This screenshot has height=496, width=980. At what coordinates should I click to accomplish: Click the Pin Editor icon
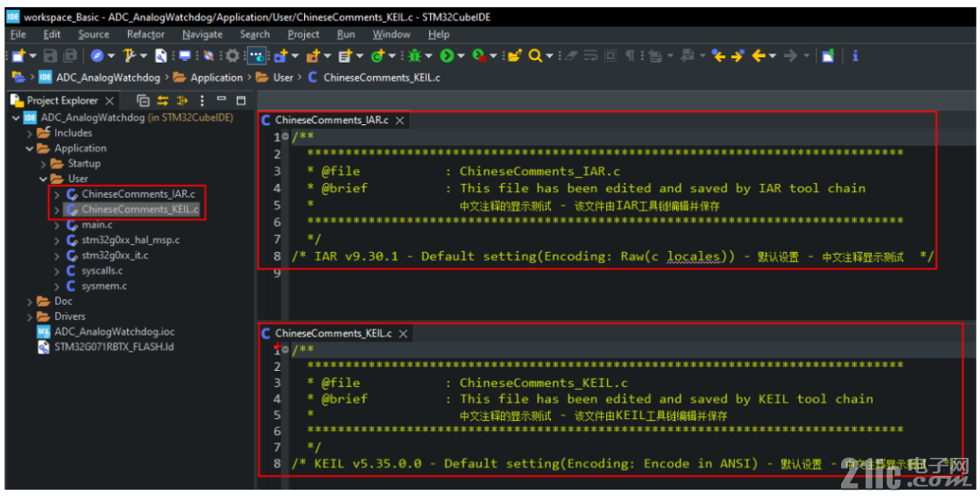pyautogui.click(x=828, y=55)
